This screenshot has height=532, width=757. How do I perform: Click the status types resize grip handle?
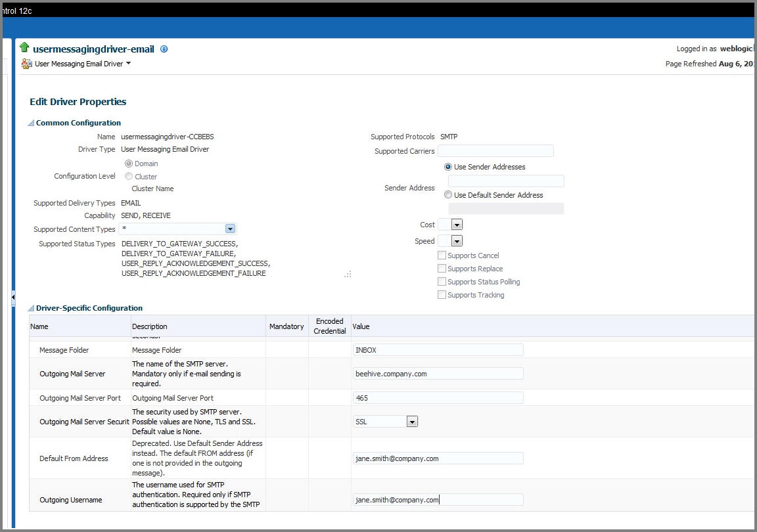click(x=348, y=274)
